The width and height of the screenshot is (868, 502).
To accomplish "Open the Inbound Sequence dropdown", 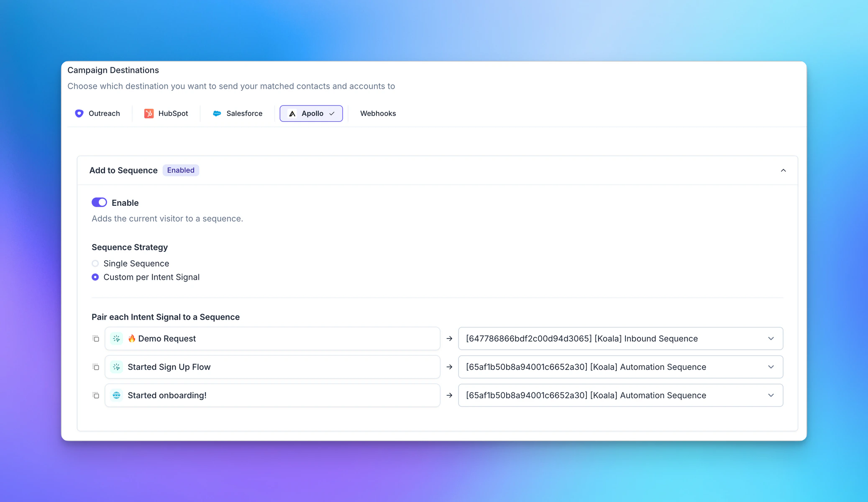I will (x=620, y=338).
